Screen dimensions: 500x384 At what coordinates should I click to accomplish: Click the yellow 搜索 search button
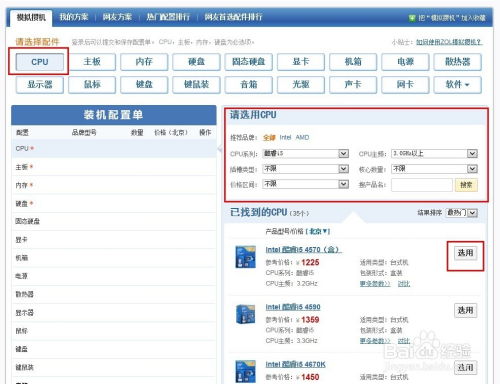coord(466,185)
